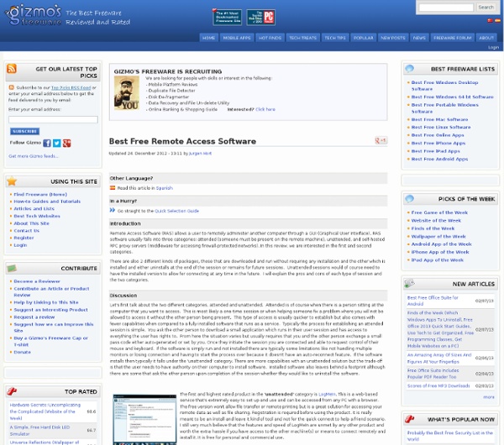This screenshot has width=504, height=445.
Task: Open Gizmo's Google Plus page icon
Action: [x=67, y=143]
